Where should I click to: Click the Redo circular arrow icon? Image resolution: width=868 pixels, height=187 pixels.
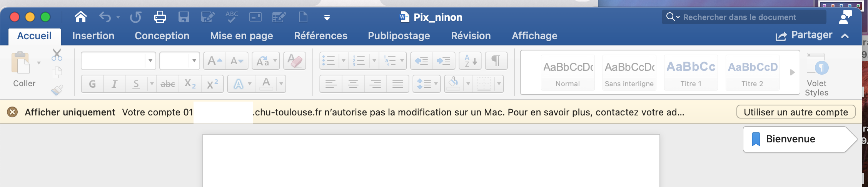pyautogui.click(x=135, y=17)
